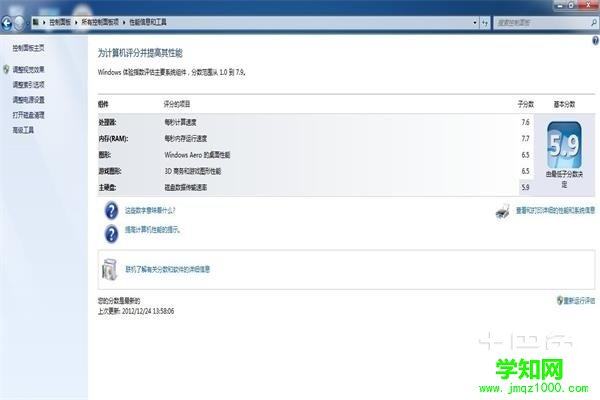Click the 处理器 row label

point(107,122)
